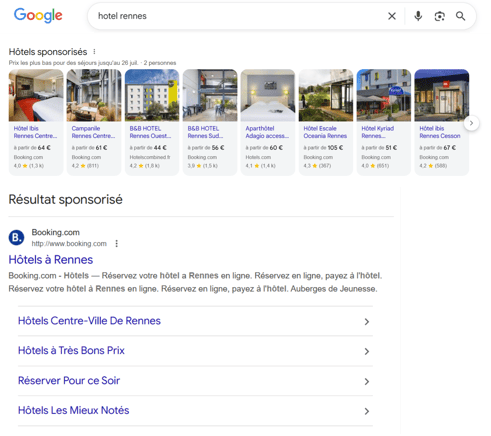This screenshot has height=436, width=491.
Task: Start voice search with microphone icon
Action: [x=418, y=16]
